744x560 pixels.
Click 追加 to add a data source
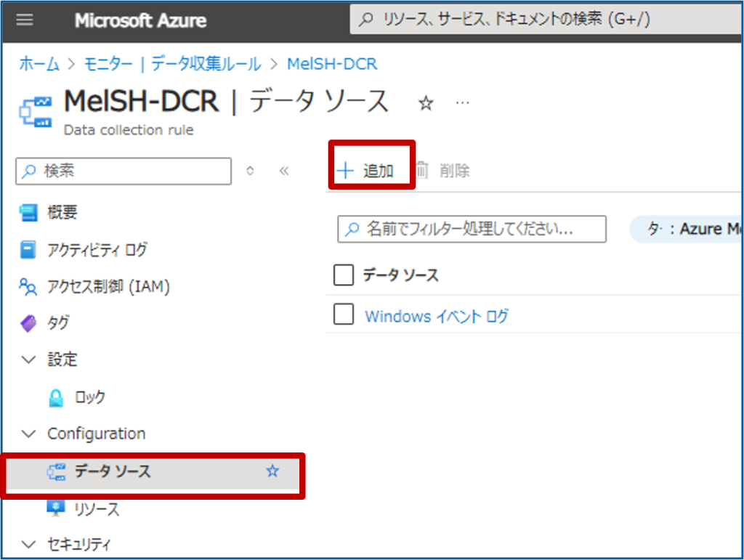click(365, 170)
